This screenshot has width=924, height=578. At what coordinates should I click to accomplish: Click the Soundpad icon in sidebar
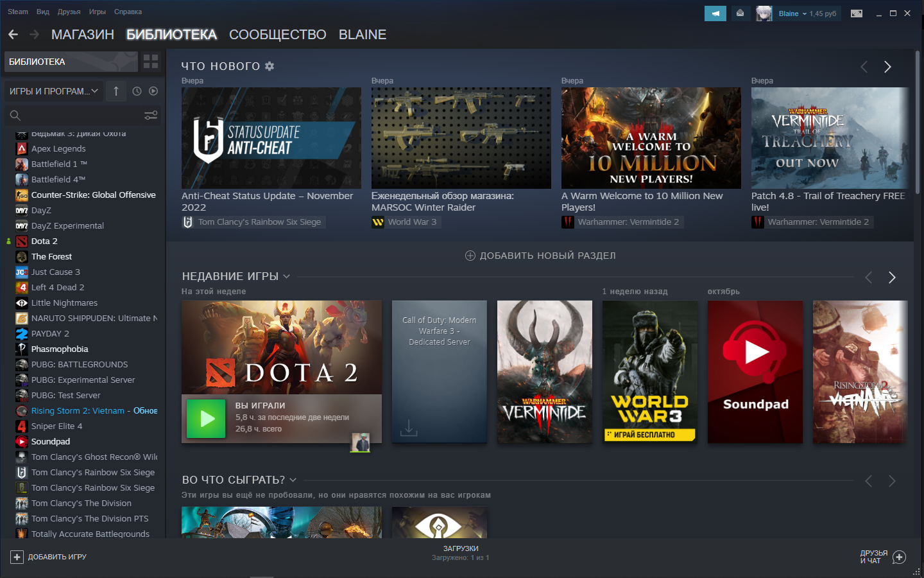click(x=22, y=441)
